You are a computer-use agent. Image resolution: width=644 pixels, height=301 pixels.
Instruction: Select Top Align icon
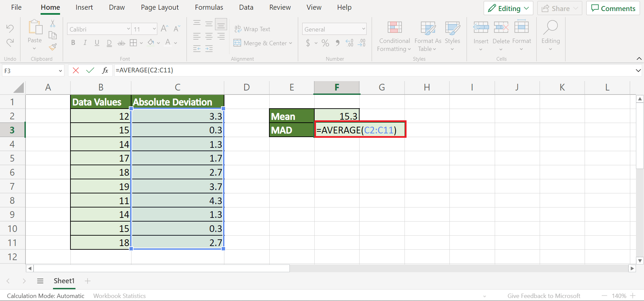pos(197,23)
